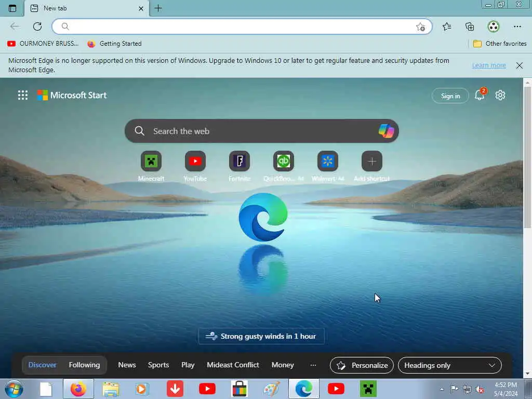
Task: Expand the Other favorites folder
Action: coord(500,44)
